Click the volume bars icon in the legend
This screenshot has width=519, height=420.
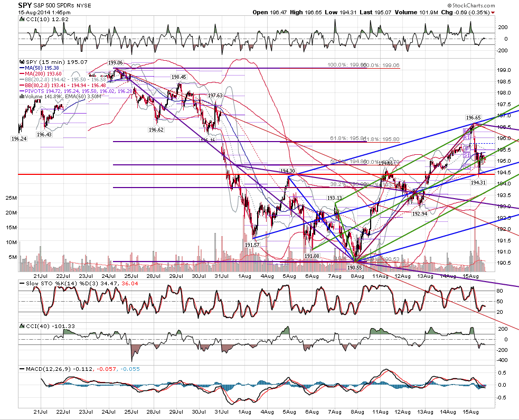pos(22,96)
